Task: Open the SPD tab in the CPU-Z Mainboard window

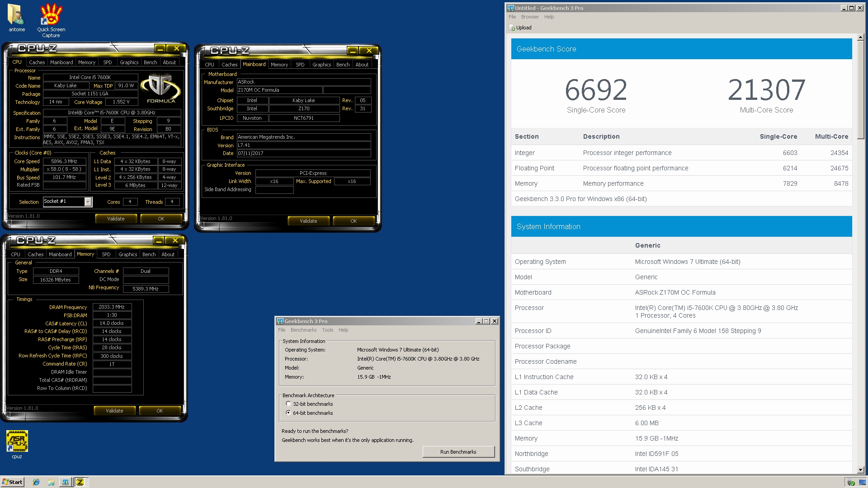Action: pyautogui.click(x=300, y=65)
